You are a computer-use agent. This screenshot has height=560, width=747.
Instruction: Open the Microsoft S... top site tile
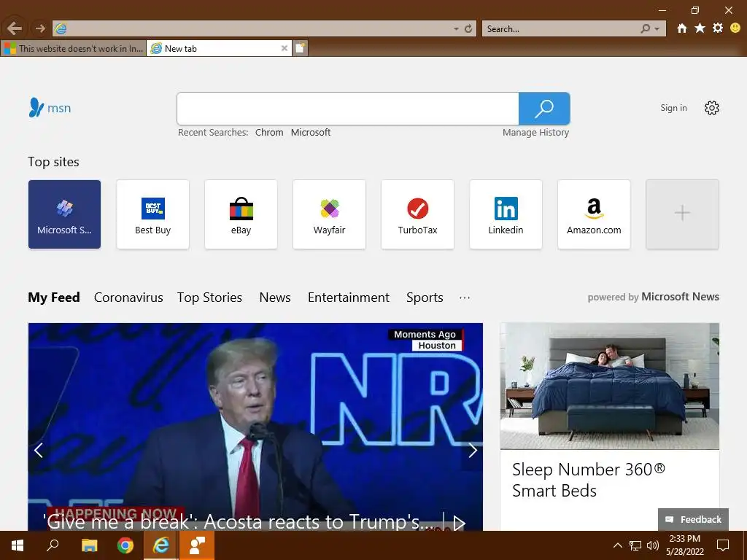point(64,214)
